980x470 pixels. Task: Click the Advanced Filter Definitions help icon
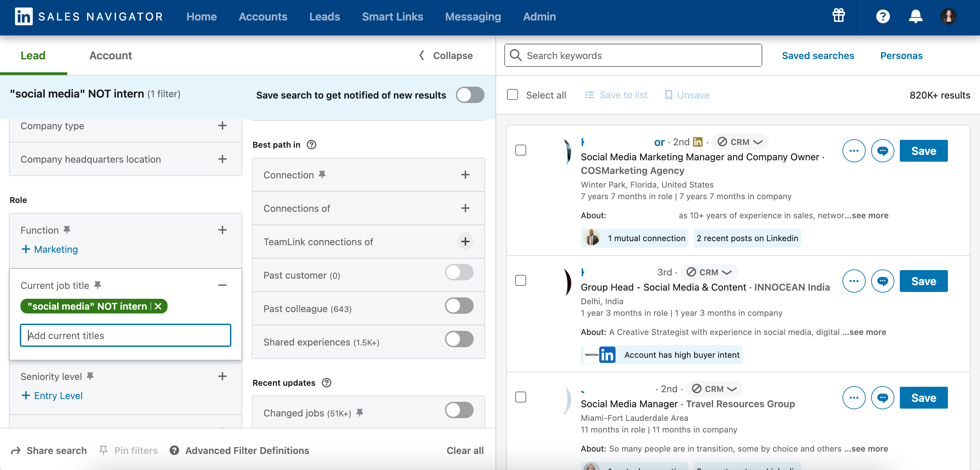(174, 450)
